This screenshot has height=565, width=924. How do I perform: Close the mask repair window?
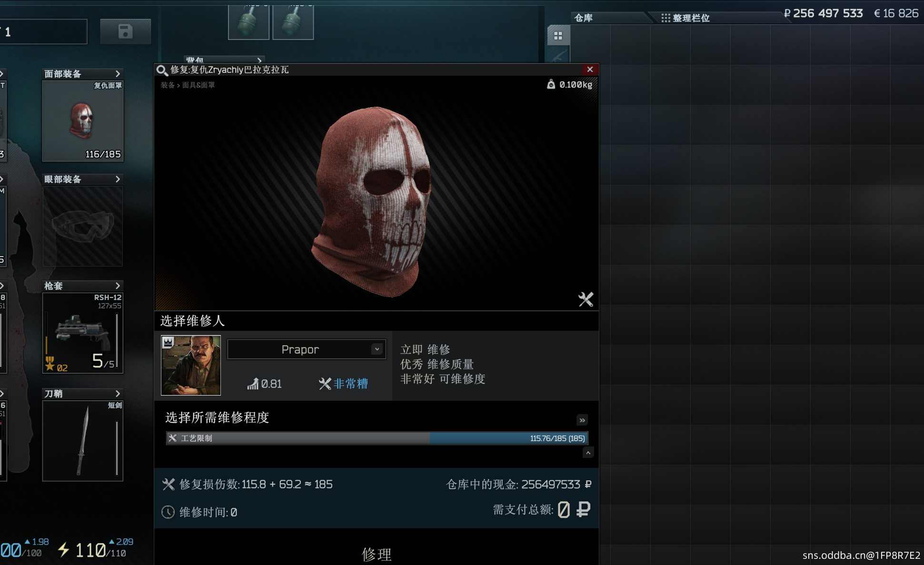coord(590,69)
